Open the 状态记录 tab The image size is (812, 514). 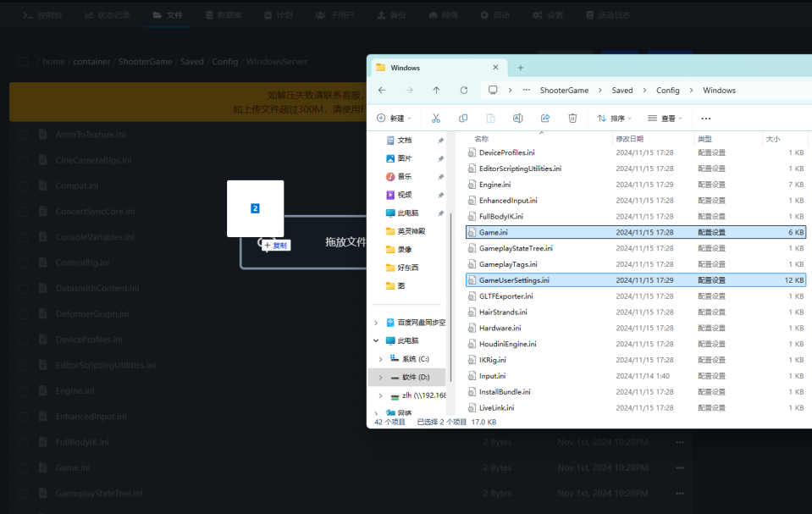[108, 15]
